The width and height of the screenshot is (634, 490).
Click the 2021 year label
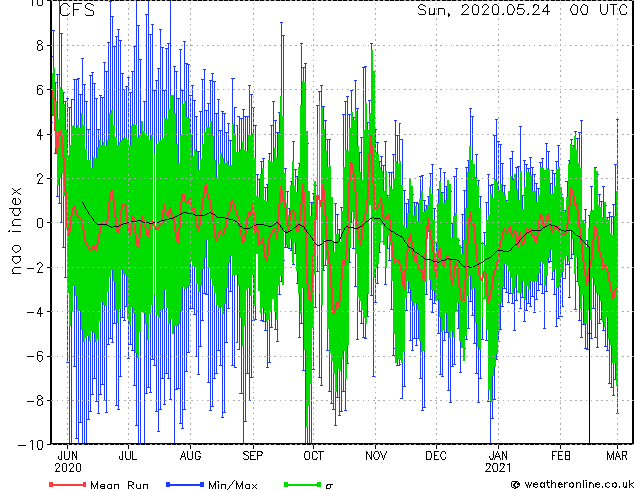(498, 468)
